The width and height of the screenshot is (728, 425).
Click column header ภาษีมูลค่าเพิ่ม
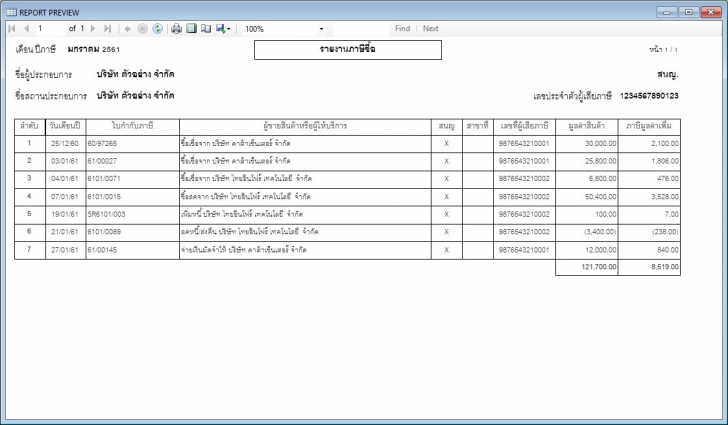pyautogui.click(x=649, y=126)
